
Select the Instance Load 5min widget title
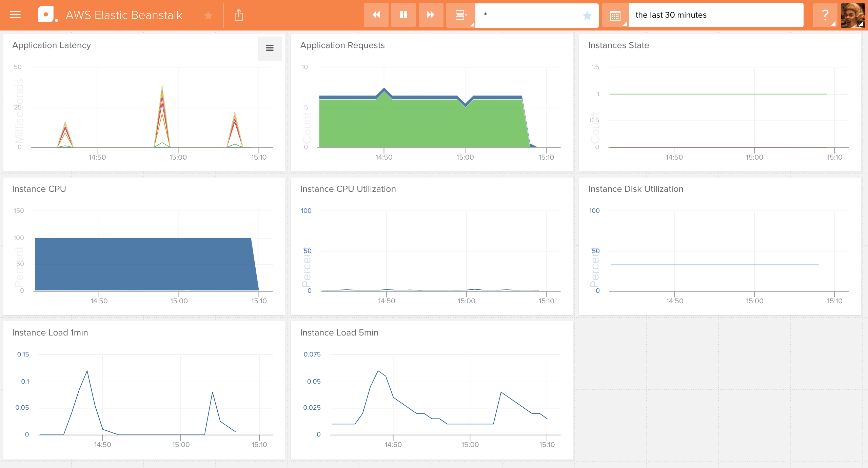pyautogui.click(x=339, y=333)
